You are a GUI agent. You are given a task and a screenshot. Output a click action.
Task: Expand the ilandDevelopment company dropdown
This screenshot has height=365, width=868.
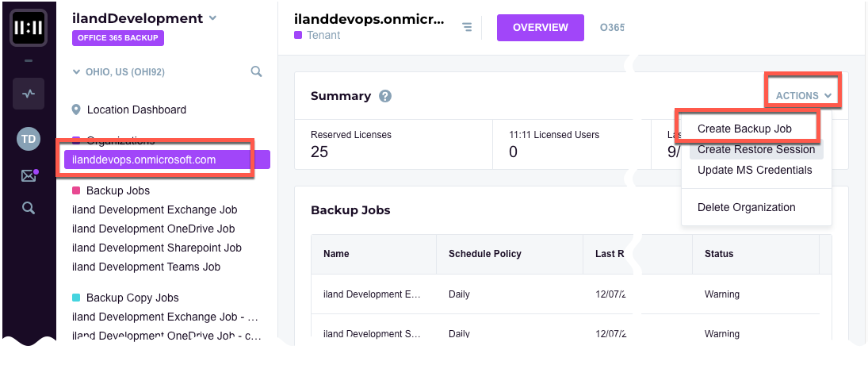(212, 17)
